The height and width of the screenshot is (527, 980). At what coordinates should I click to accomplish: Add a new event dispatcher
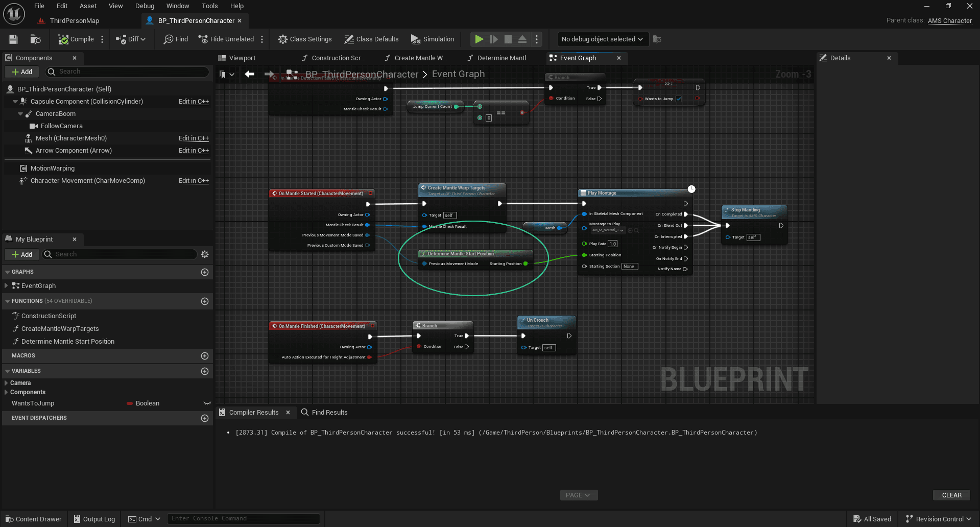point(205,418)
